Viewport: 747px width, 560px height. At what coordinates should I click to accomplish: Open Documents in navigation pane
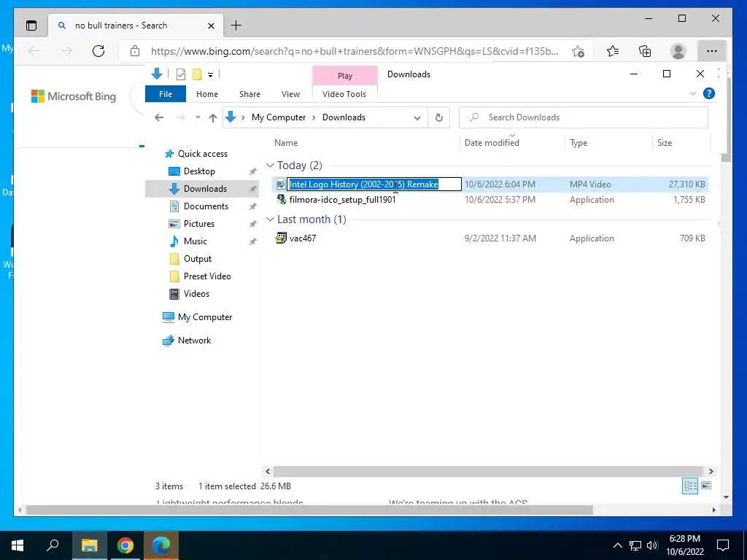tap(206, 206)
